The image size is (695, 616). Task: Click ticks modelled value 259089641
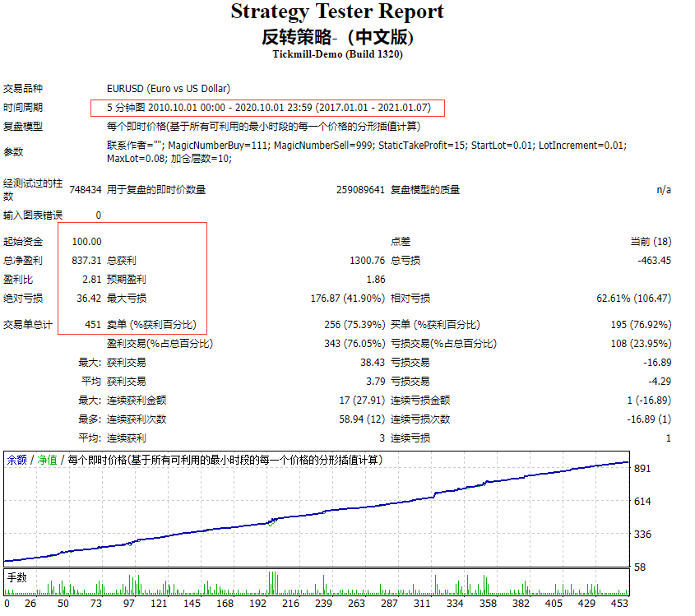(360, 190)
